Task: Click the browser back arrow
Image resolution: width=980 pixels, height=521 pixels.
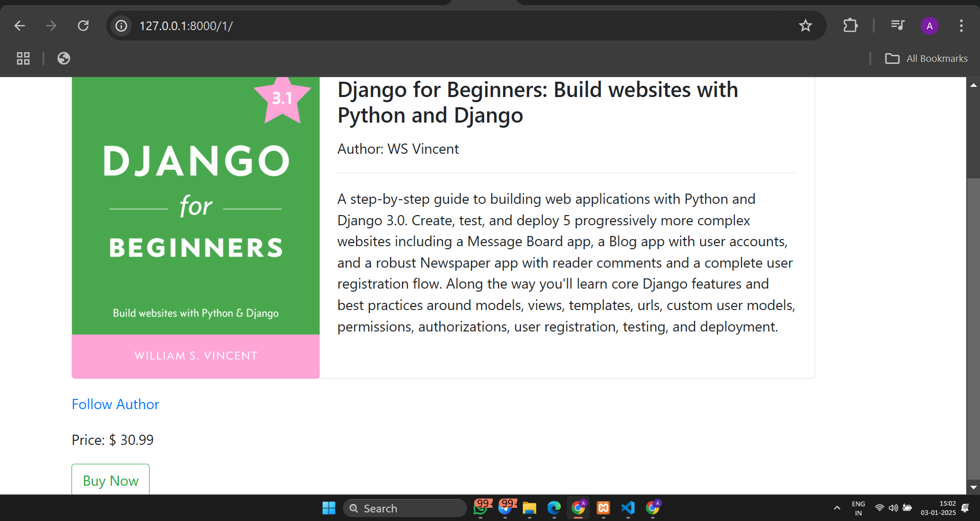Action: (x=19, y=26)
